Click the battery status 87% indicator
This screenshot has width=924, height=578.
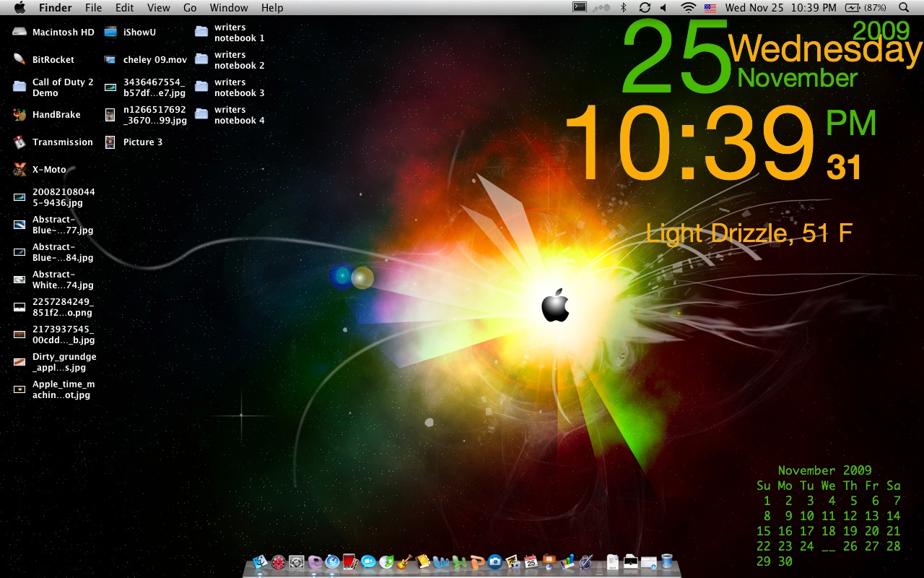tap(866, 7)
